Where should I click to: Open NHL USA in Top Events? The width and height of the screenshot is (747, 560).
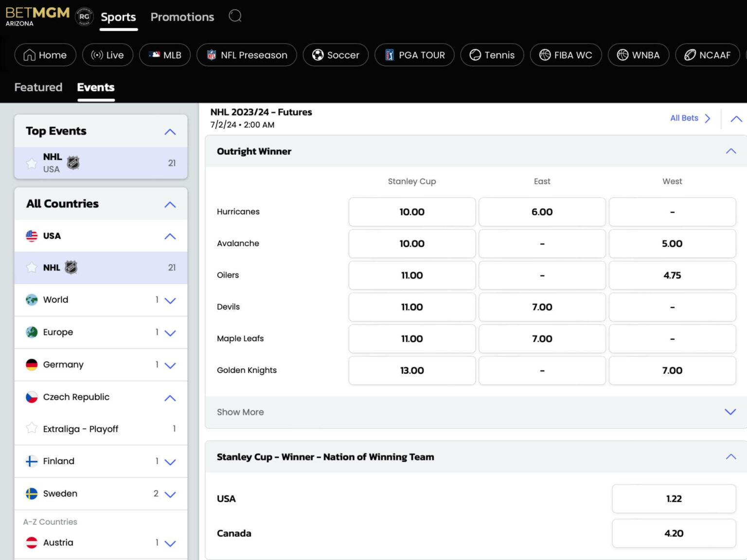(101, 163)
